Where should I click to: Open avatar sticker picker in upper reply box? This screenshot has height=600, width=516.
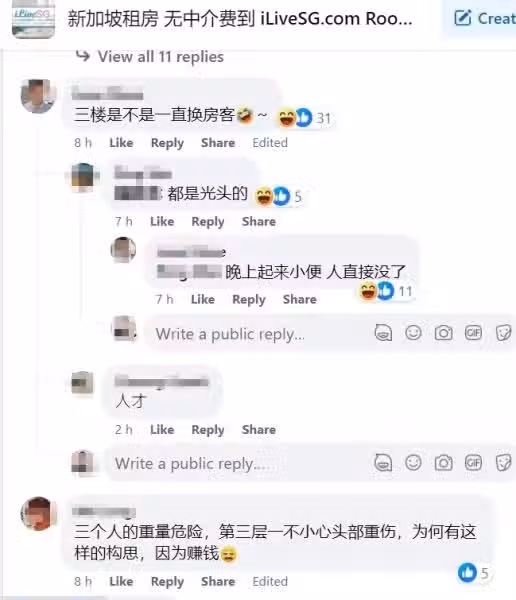click(383, 333)
